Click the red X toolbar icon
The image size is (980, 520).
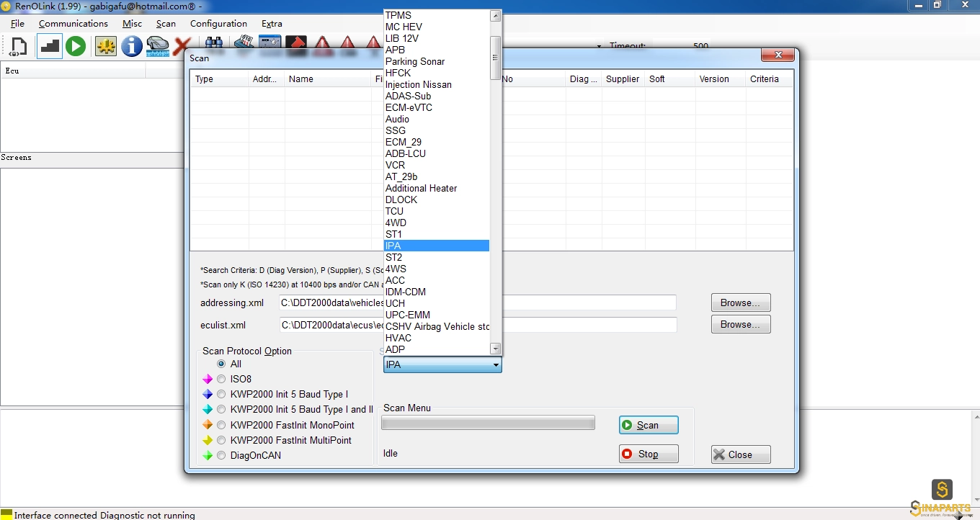[181, 47]
